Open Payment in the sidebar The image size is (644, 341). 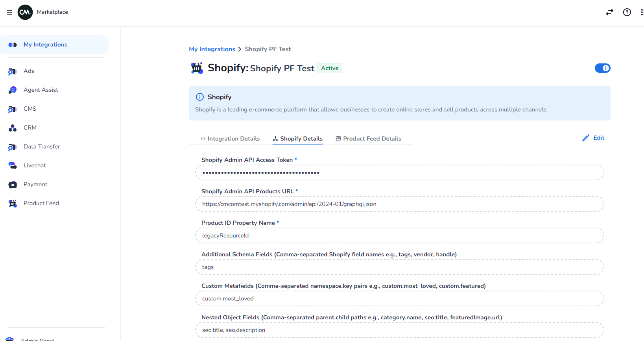pyautogui.click(x=35, y=184)
